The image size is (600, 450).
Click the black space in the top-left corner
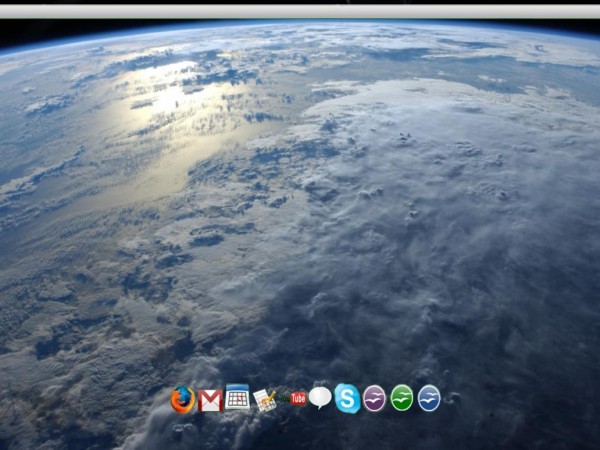click(x=15, y=35)
